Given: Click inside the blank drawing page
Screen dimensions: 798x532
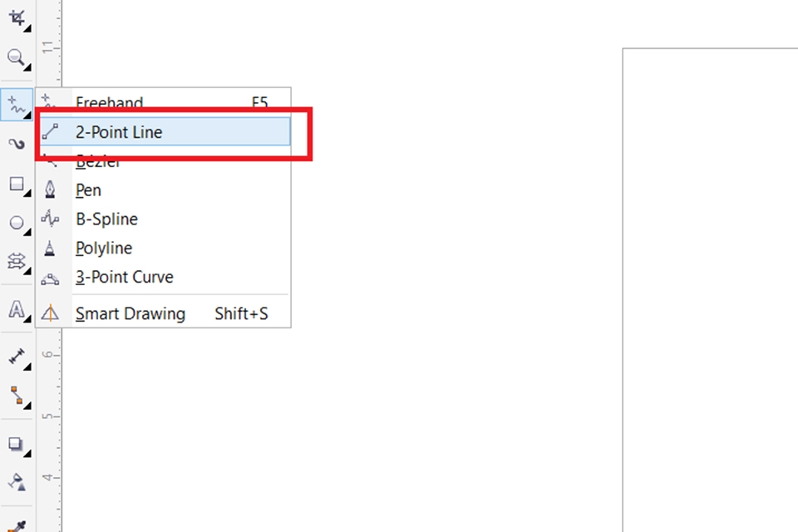Looking at the screenshot, I should [x=711, y=291].
